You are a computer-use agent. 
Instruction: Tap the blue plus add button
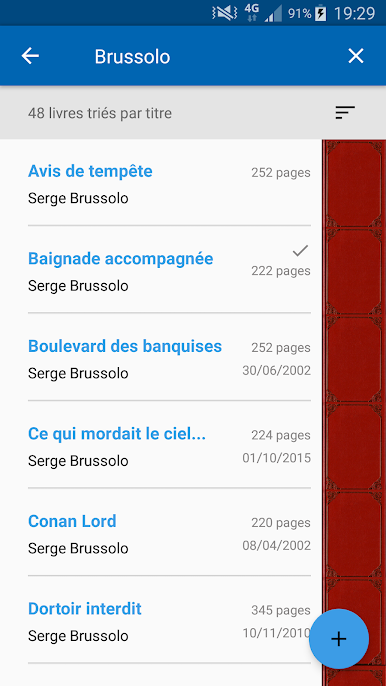(339, 639)
